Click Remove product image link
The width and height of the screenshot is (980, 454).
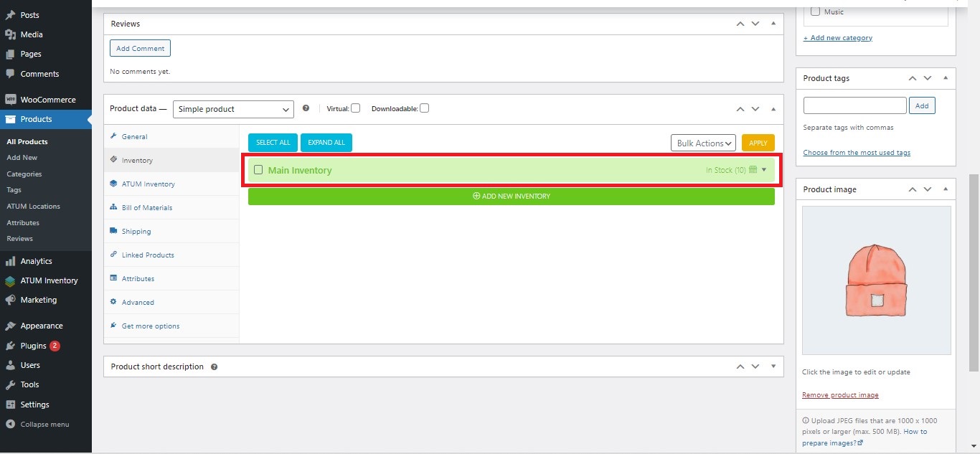click(840, 395)
